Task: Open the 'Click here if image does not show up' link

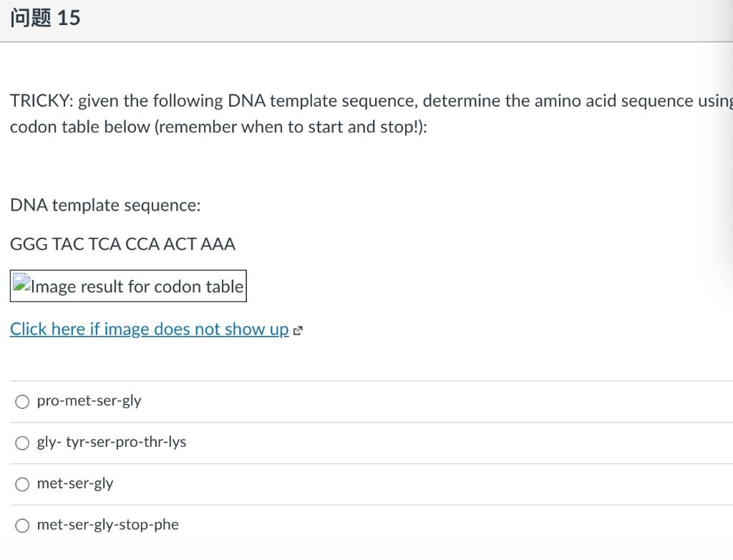Action: 148,329
